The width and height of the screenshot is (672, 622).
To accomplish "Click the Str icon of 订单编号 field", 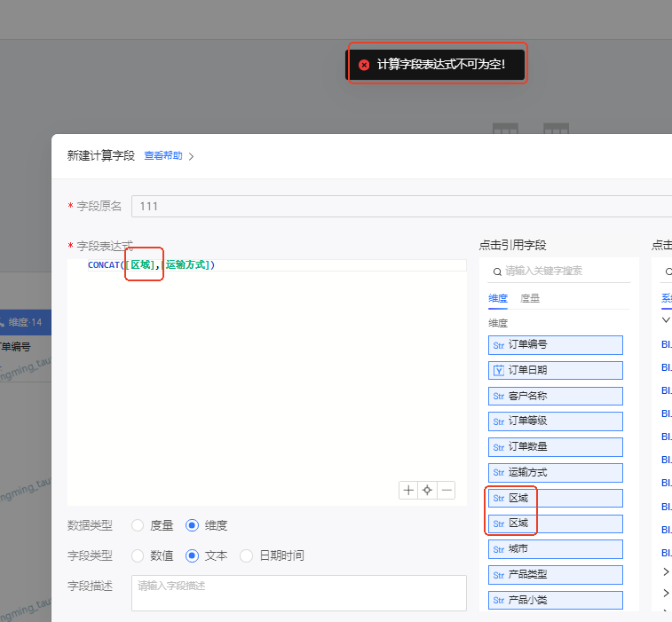I will (x=498, y=344).
